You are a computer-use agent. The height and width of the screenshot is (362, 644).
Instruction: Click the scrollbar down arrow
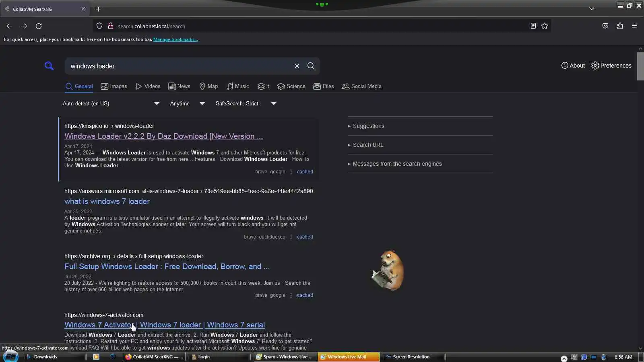coord(640,348)
